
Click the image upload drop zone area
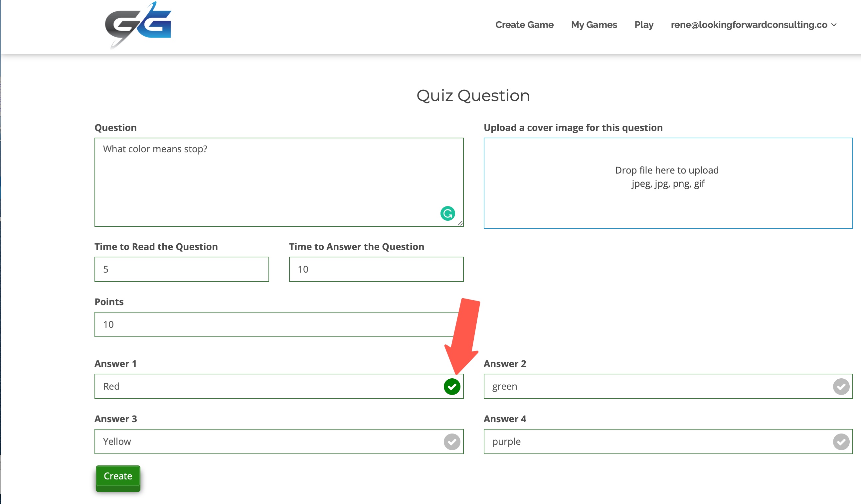pos(668,183)
